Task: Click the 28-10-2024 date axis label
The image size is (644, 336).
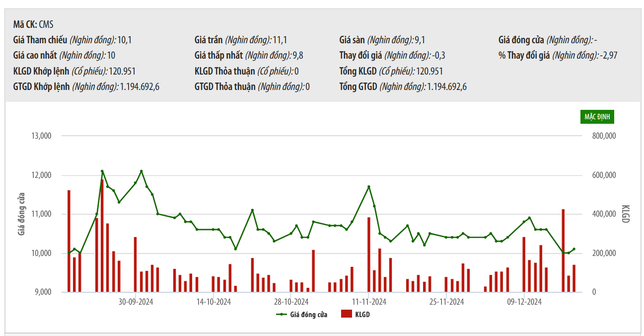Action: (x=291, y=302)
